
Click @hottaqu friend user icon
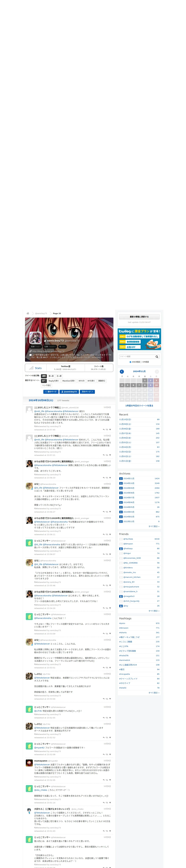(x=121, y=549)
